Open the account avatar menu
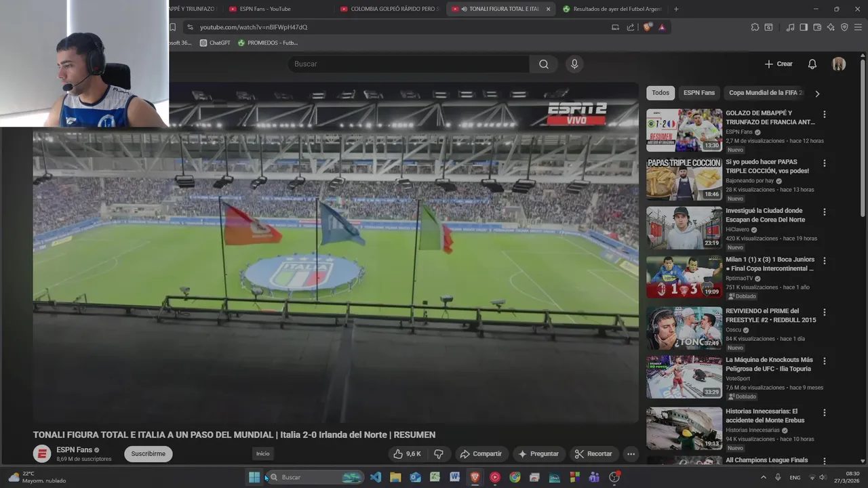Screen dimensions: 868x488 pyautogui.click(x=839, y=64)
